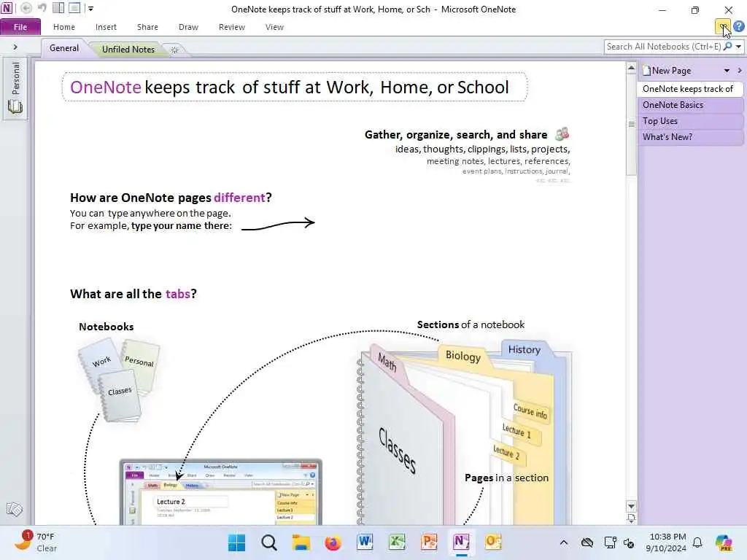Go to the Draw ribbon tab

(188, 27)
